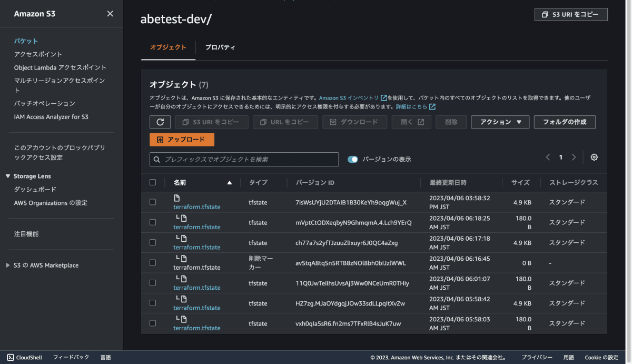
Task: Check the row with version 7isWsUYjU2DTAIB1B30KeYh9oqgWuj_X
Action: click(x=153, y=202)
